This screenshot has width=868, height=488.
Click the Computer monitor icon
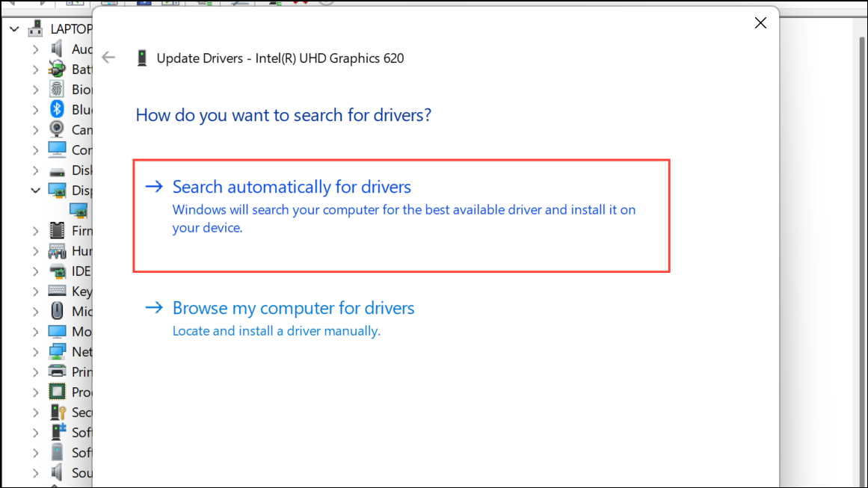click(57, 149)
